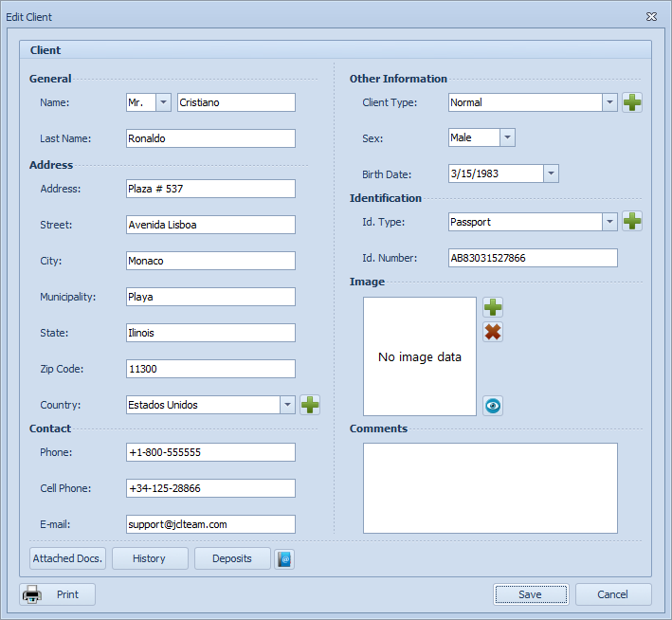Viewport: 672px width, 620px height.
Task: Expand the Country dropdown list
Action: coord(287,405)
